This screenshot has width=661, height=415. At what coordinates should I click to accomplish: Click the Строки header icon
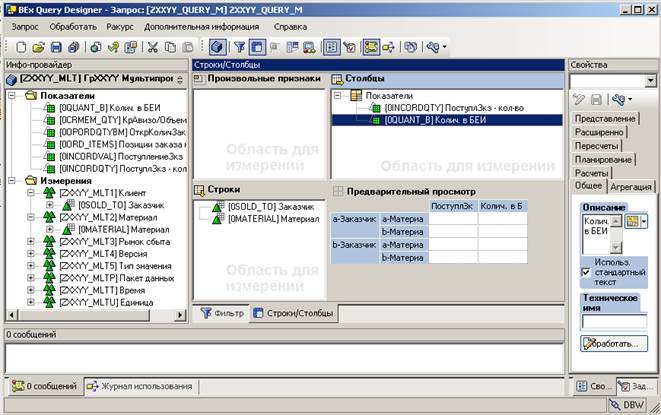pos(199,190)
